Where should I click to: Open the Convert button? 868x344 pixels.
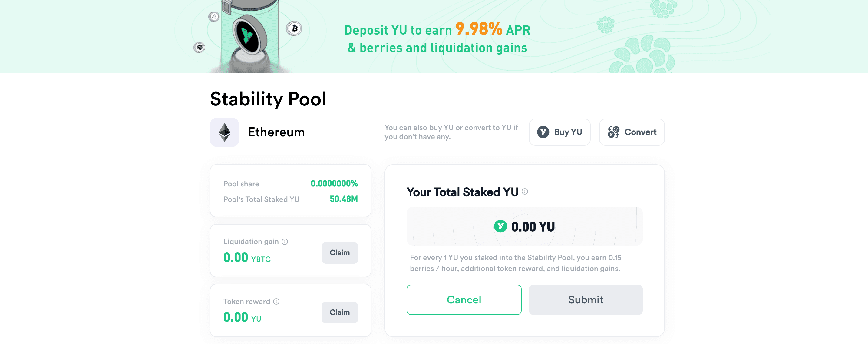click(632, 132)
